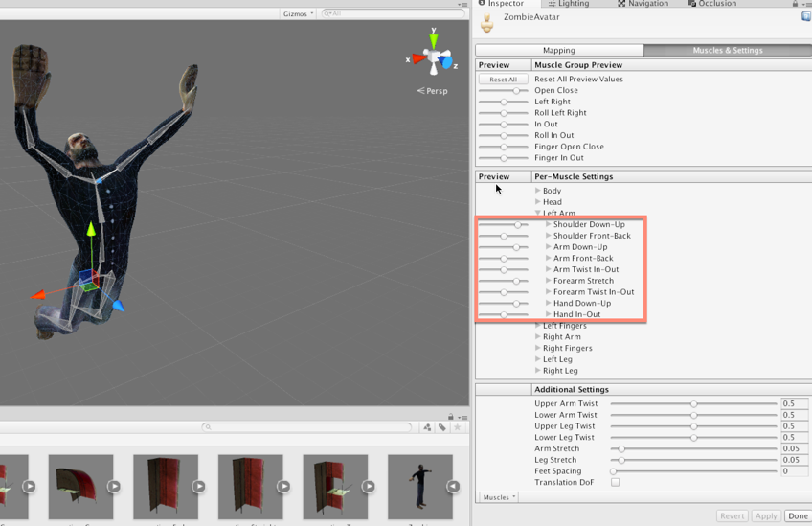Open the Gizmos dropdown
This screenshot has height=526, width=812.
[298, 13]
